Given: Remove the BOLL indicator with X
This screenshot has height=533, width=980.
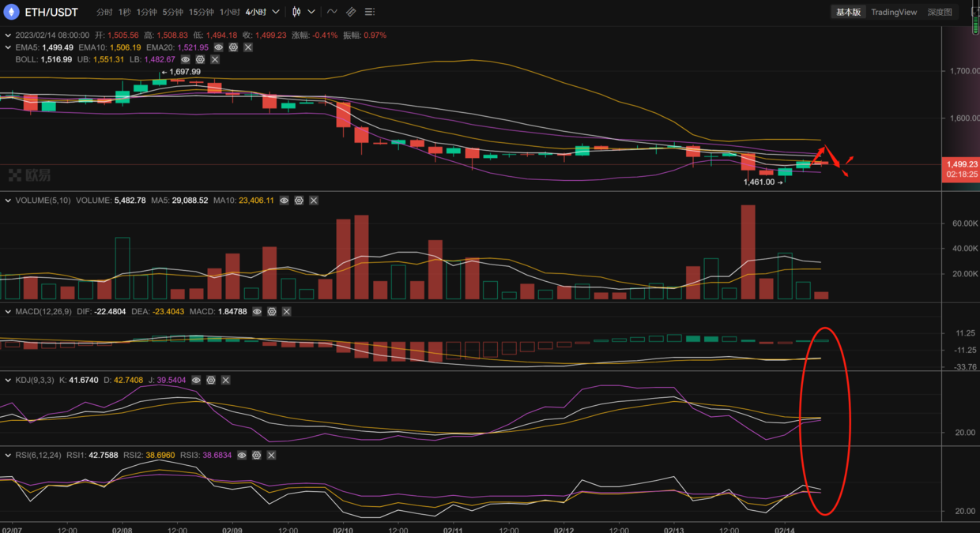Looking at the screenshot, I should [x=215, y=59].
